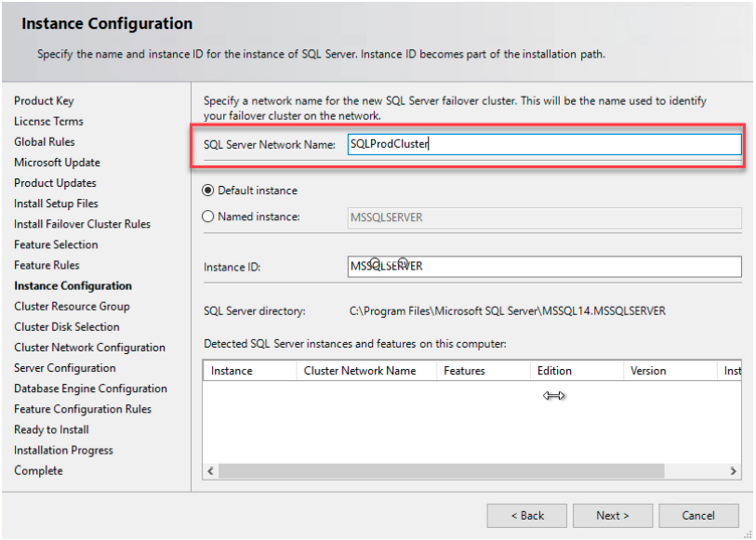Click the Features column header
756x540 pixels.
[x=484, y=371]
